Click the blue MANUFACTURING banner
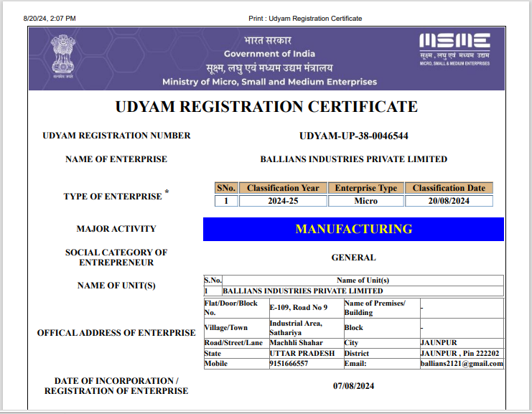Screen dimensions: 532x414 (x=353, y=229)
